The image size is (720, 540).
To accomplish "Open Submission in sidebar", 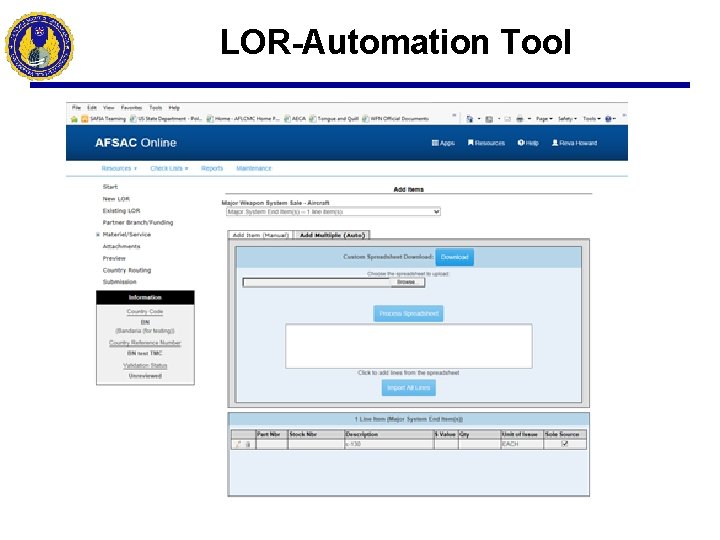I will point(119,282).
